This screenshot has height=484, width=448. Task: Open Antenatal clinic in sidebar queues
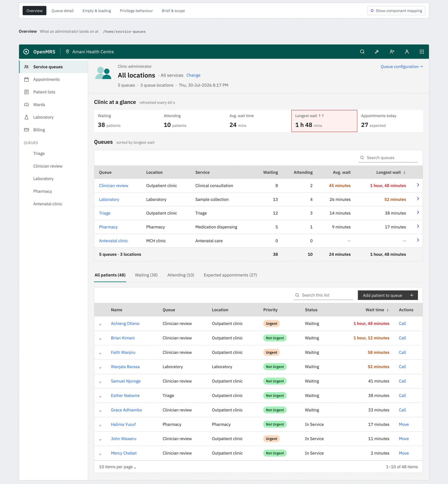tap(48, 204)
